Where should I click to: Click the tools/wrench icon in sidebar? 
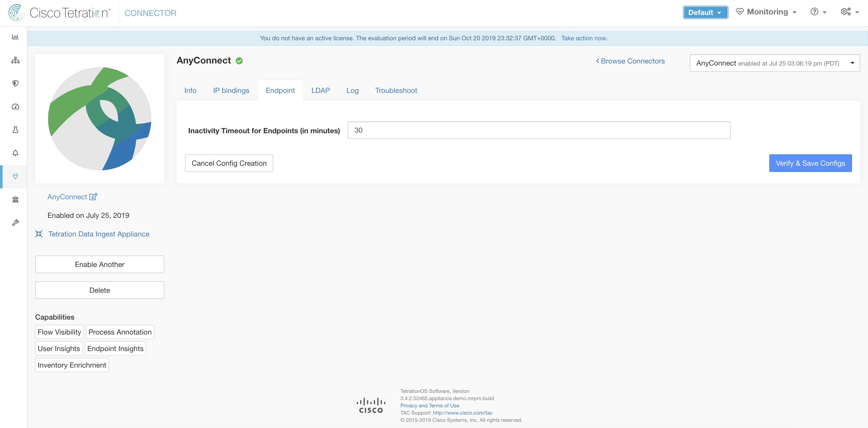click(x=15, y=222)
